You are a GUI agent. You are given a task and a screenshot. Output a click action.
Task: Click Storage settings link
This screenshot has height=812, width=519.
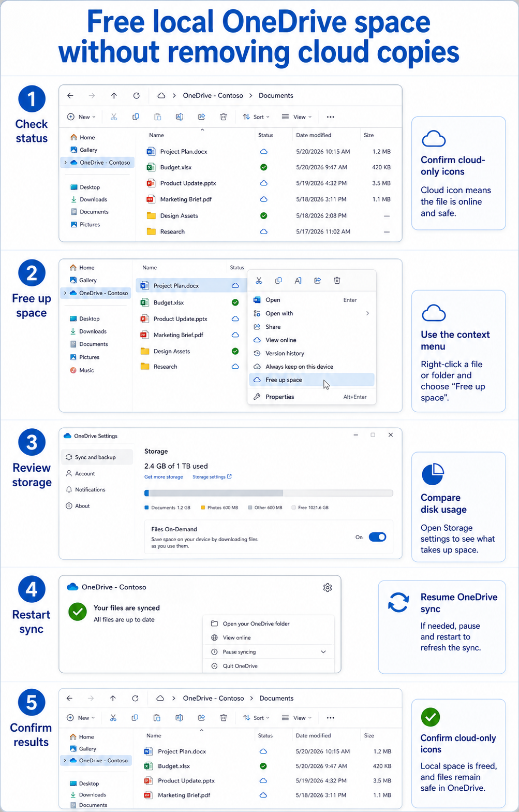click(212, 477)
